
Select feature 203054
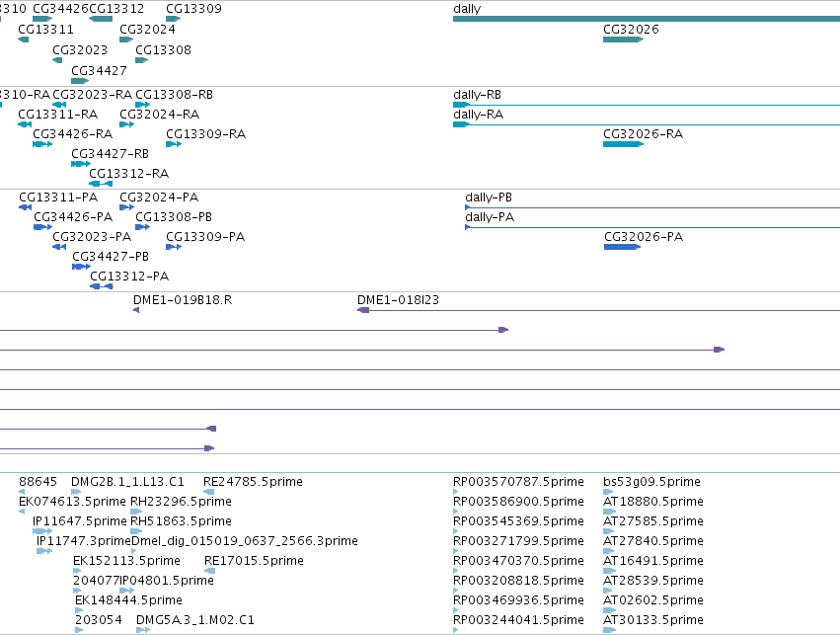point(79,631)
